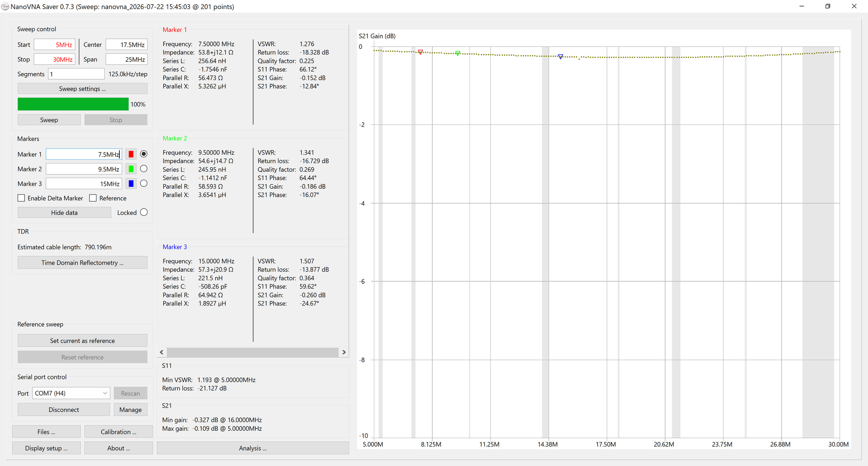This screenshot has height=466, width=868.
Task: Toggle the Locked radio button
Action: point(144,212)
